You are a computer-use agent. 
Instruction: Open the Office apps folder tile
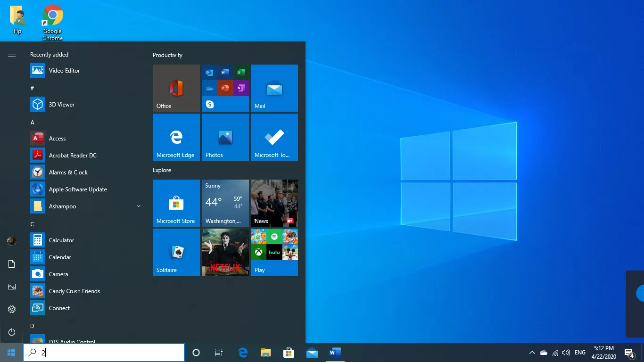[x=225, y=88]
